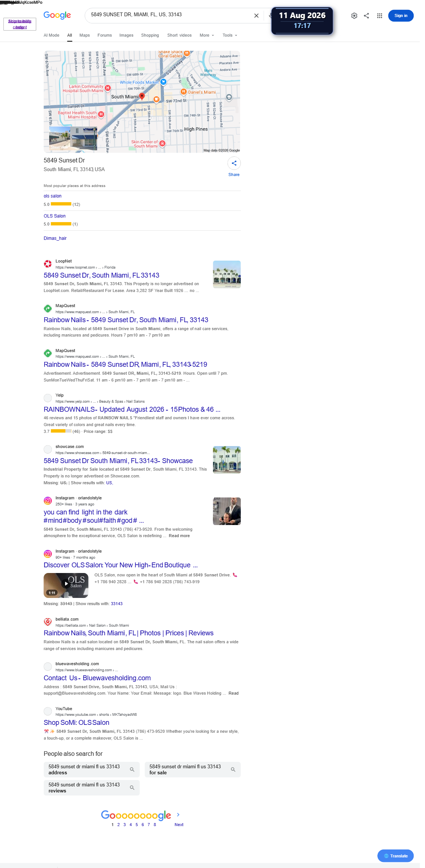Image resolution: width=425 pixels, height=868 pixels.
Task: Go to results page 2
Action: click(118, 825)
